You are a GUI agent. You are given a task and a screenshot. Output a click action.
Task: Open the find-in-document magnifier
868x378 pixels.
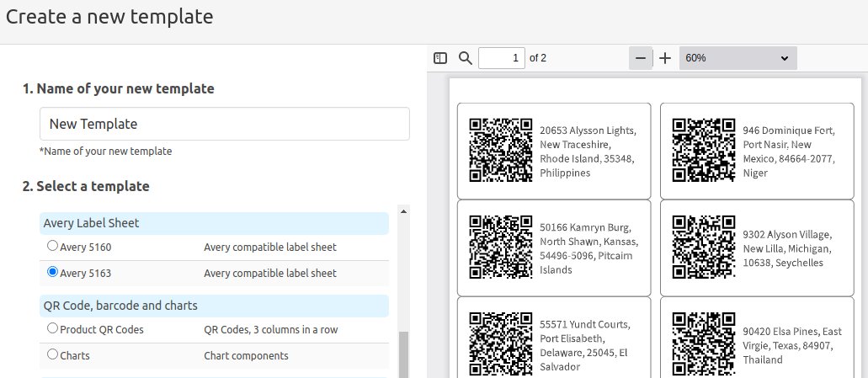[466, 58]
